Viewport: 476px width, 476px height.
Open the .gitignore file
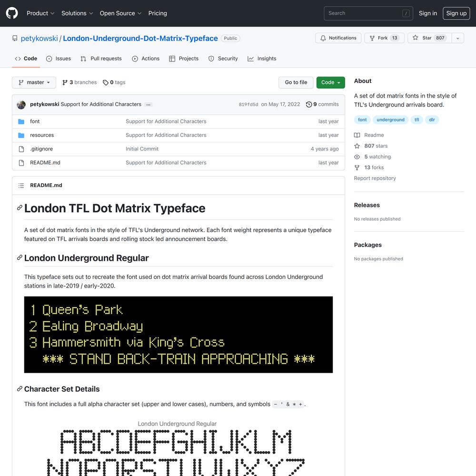point(41,149)
